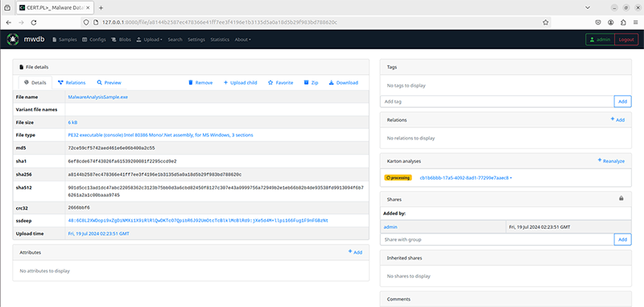
Task: Close the CERT.PL browser tab
Action: point(88,8)
